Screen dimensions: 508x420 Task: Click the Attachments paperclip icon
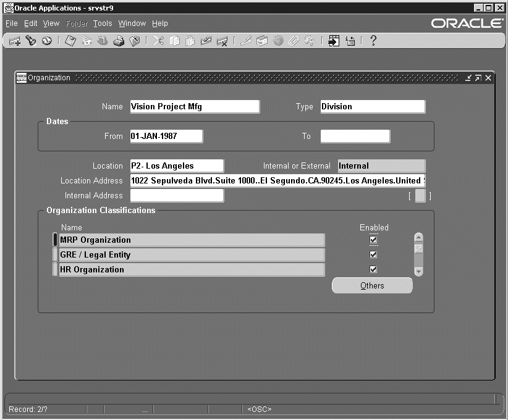tap(294, 41)
